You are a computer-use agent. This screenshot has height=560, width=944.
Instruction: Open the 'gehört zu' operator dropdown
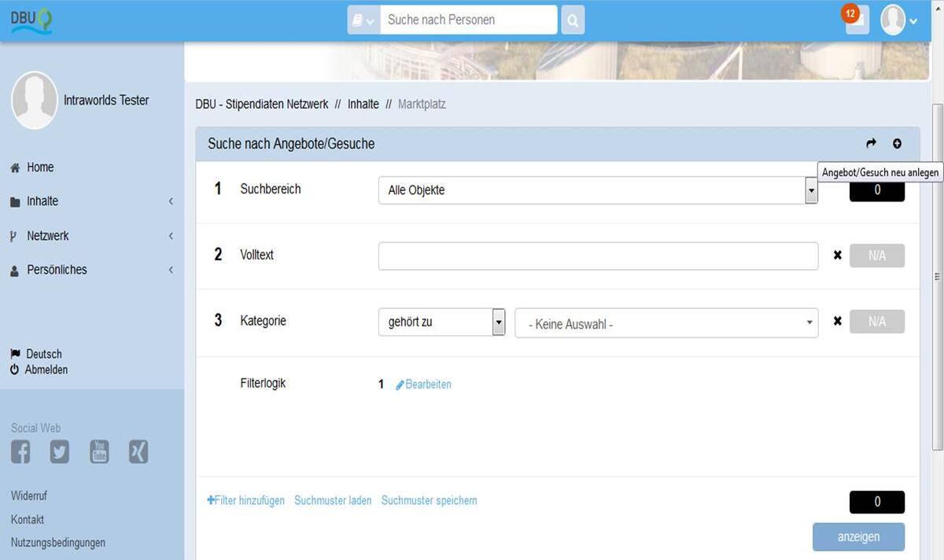point(441,322)
